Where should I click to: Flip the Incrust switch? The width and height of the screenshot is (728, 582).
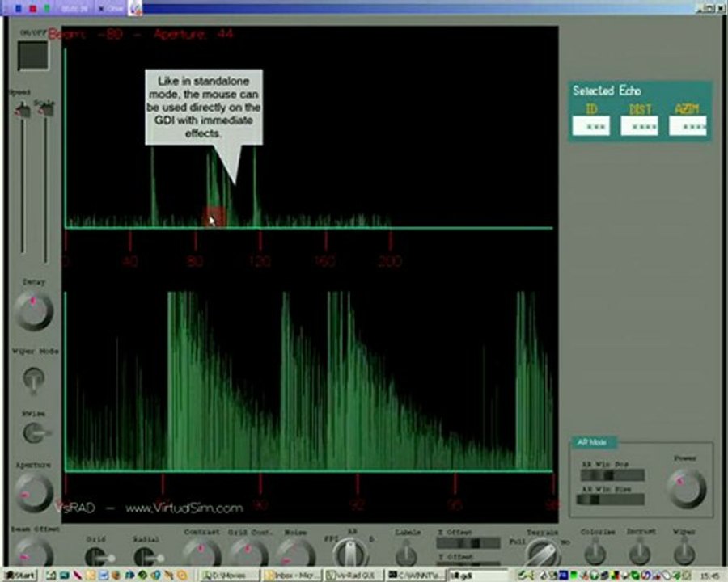pyautogui.click(x=639, y=553)
